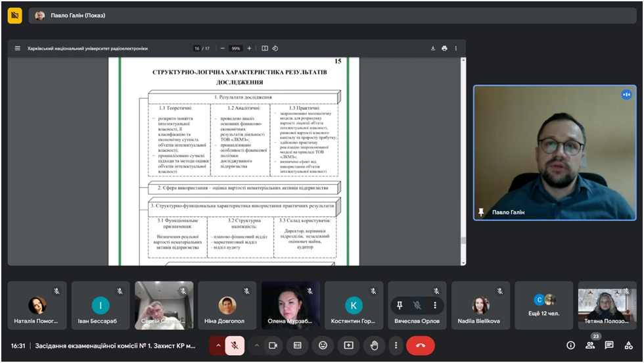Image resolution: width=644 pixels, height=363 pixels.
Task: Print the PDF document
Action: click(x=445, y=48)
